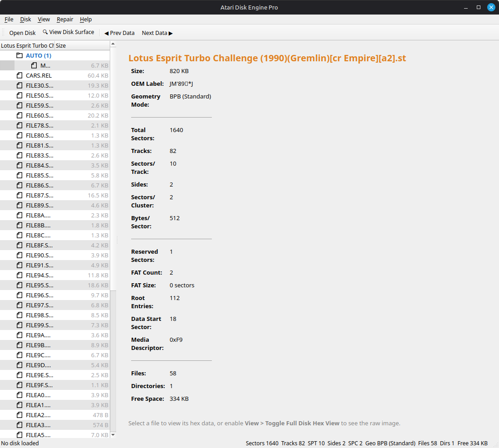Click the FILE89.S... file icon
499x448 pixels.
20,205
